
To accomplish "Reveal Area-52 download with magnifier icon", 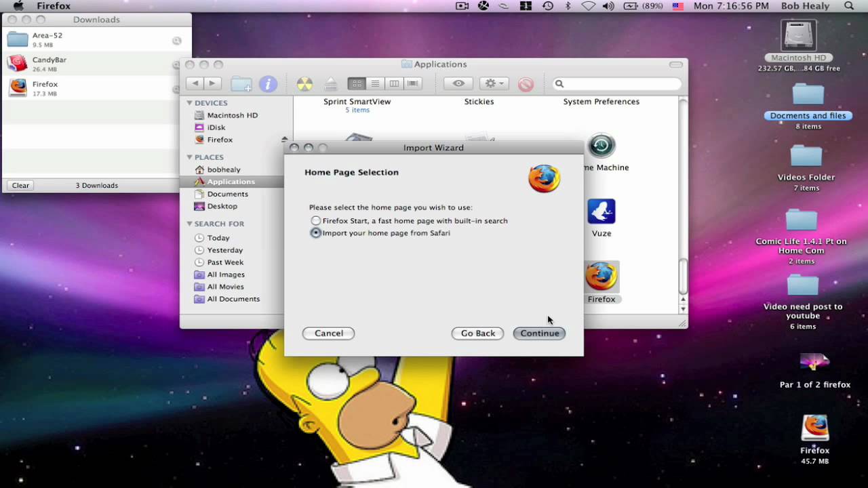I will [176, 41].
